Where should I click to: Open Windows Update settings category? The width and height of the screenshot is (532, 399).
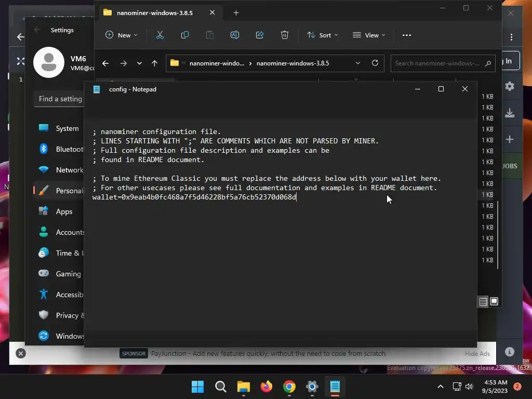(59, 336)
